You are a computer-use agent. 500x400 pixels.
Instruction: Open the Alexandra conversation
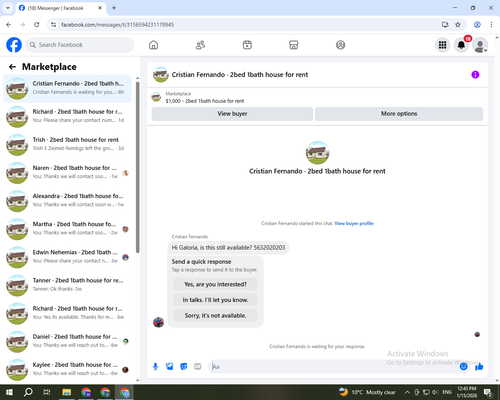point(67,201)
